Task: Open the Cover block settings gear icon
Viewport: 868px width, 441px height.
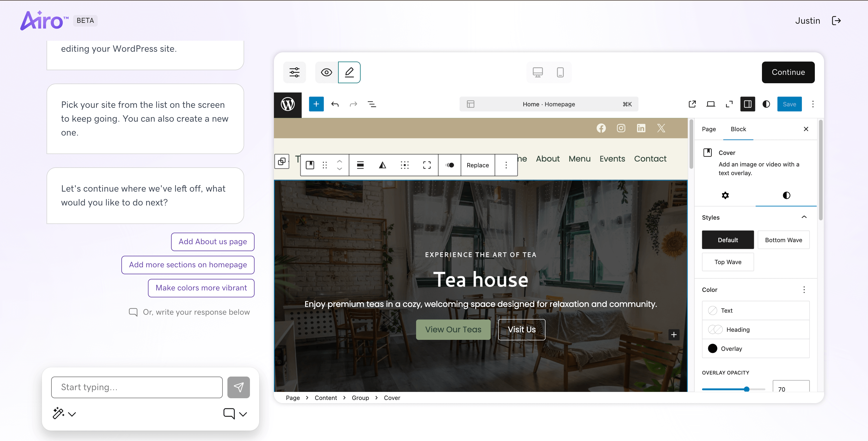Action: (726, 195)
